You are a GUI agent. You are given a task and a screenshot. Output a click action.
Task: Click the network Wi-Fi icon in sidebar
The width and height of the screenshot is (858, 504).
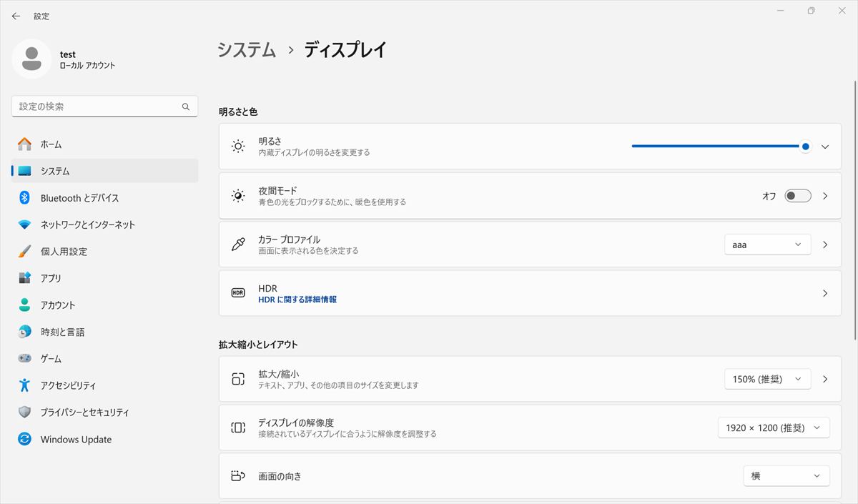click(24, 224)
